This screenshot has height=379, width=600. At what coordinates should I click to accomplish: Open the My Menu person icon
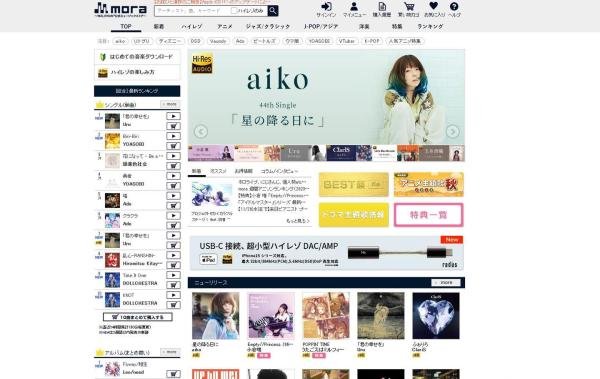[x=354, y=10]
